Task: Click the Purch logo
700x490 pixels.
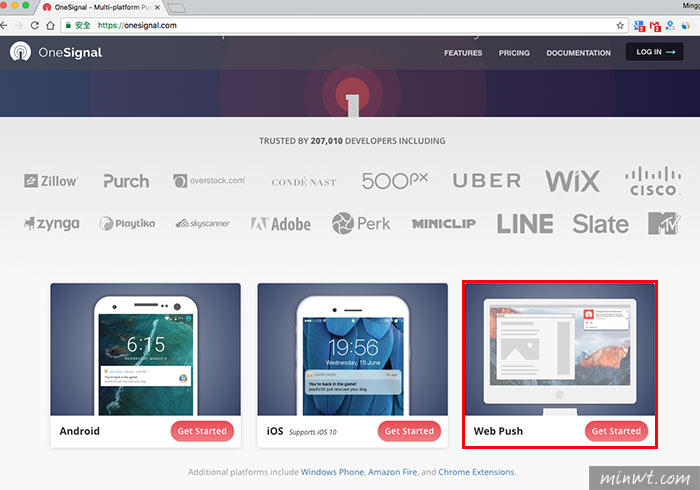Action: [x=126, y=181]
